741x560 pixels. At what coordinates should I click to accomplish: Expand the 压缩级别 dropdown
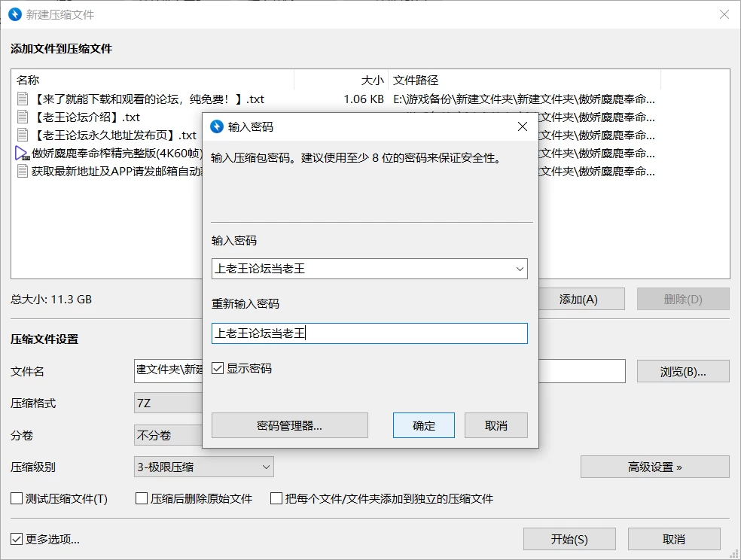266,467
